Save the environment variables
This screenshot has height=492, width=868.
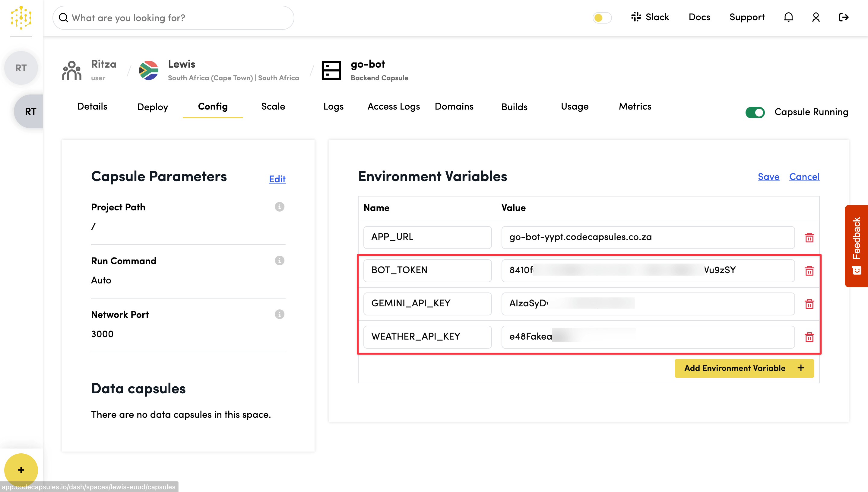(768, 177)
